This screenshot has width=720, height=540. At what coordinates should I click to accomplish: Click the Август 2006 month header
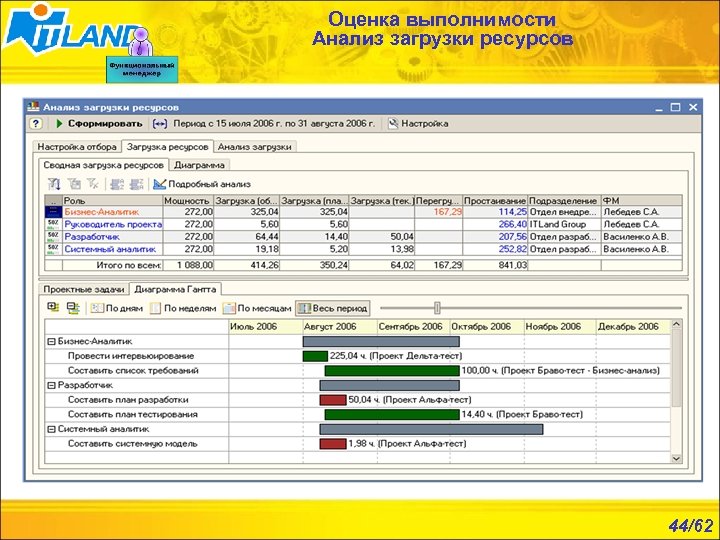(339, 326)
